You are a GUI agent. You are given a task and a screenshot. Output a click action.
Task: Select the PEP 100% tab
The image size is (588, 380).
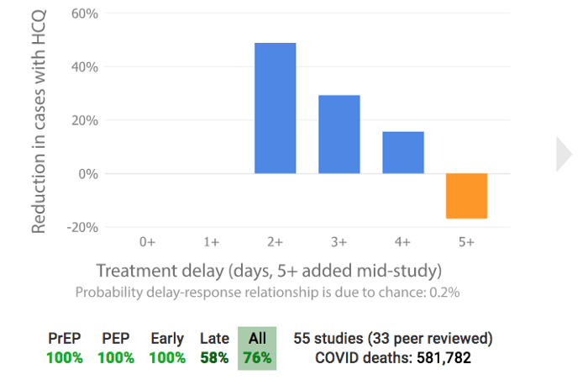point(116,348)
